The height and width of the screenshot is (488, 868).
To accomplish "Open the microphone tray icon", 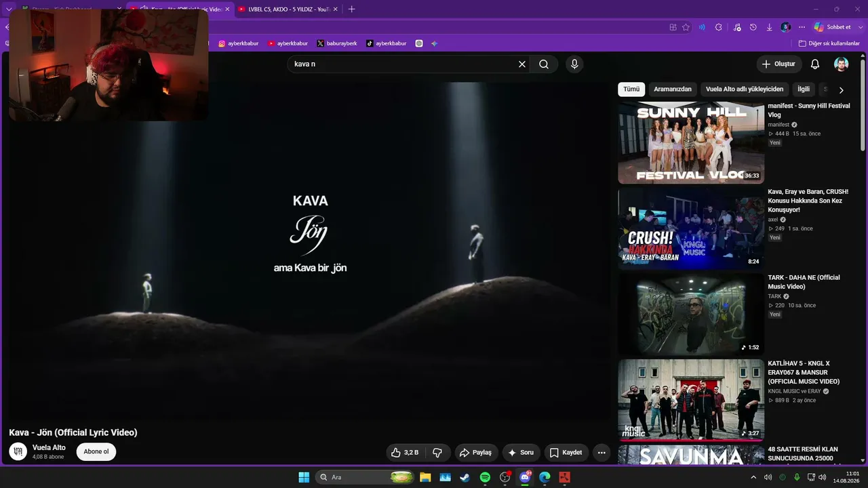I will pos(797,477).
